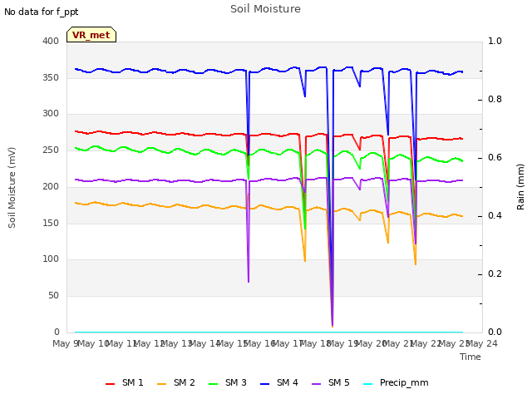Screen dimensions: 532x399
Task: Click the Rain (mm) axis title
Action: (x=520, y=187)
